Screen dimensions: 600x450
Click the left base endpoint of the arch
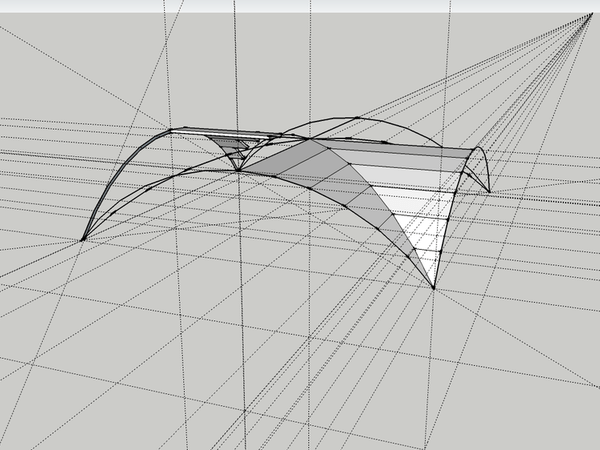[82, 239]
